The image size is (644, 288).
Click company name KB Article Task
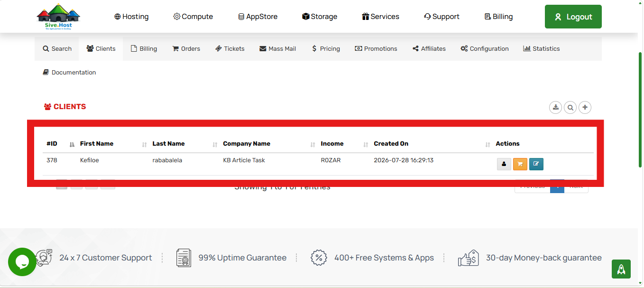(244, 160)
